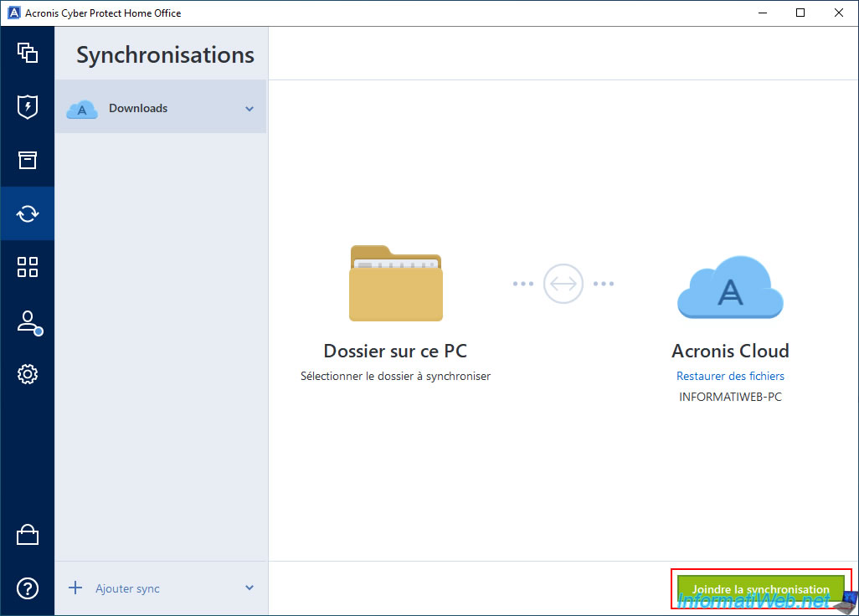Viewport: 859px width, 616px height.
Task: Open the Archive section in sidebar
Action: pyautogui.click(x=28, y=161)
